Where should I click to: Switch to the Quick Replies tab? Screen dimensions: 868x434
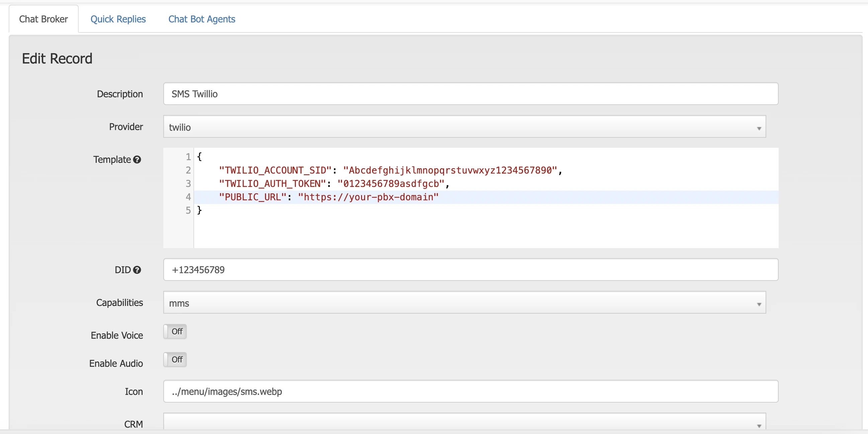pos(118,19)
